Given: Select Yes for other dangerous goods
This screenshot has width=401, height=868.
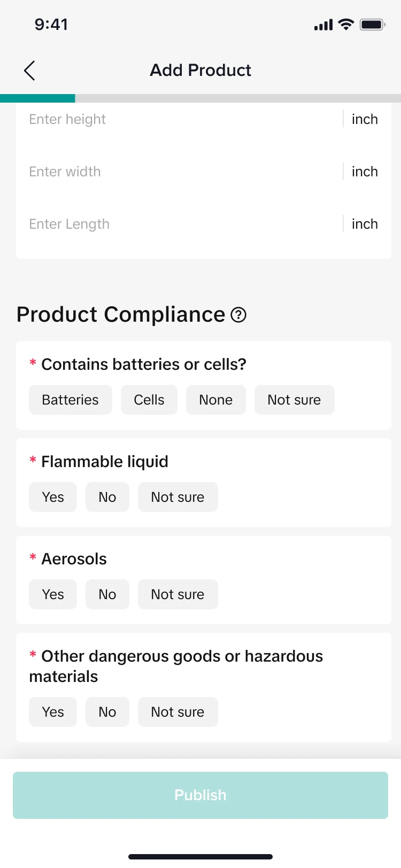Looking at the screenshot, I should (x=53, y=712).
